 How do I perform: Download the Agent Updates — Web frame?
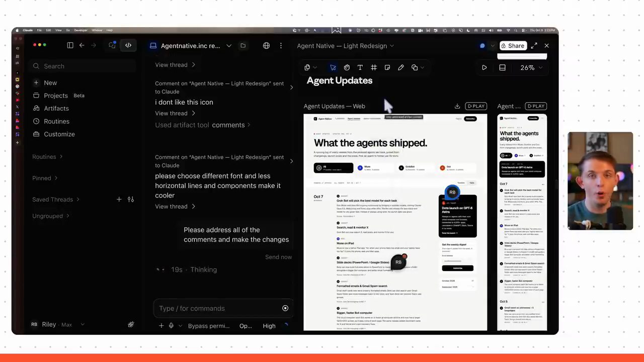coord(457,106)
